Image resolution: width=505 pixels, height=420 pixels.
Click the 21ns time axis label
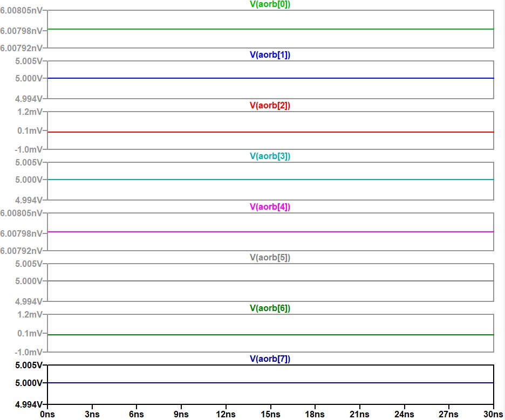[x=360, y=414]
